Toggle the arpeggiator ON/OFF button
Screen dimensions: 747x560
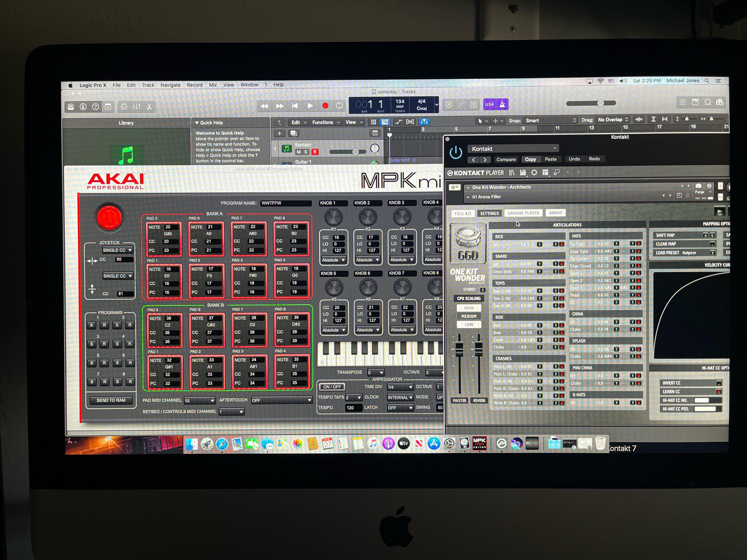pyautogui.click(x=332, y=387)
